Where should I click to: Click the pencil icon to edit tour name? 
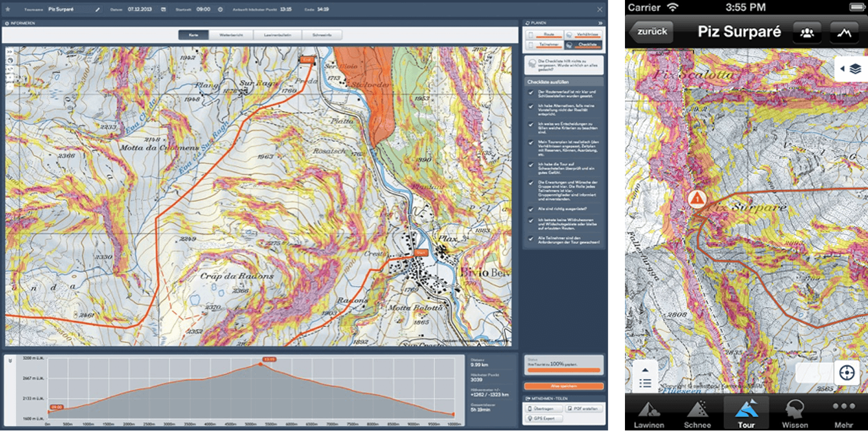[98, 10]
